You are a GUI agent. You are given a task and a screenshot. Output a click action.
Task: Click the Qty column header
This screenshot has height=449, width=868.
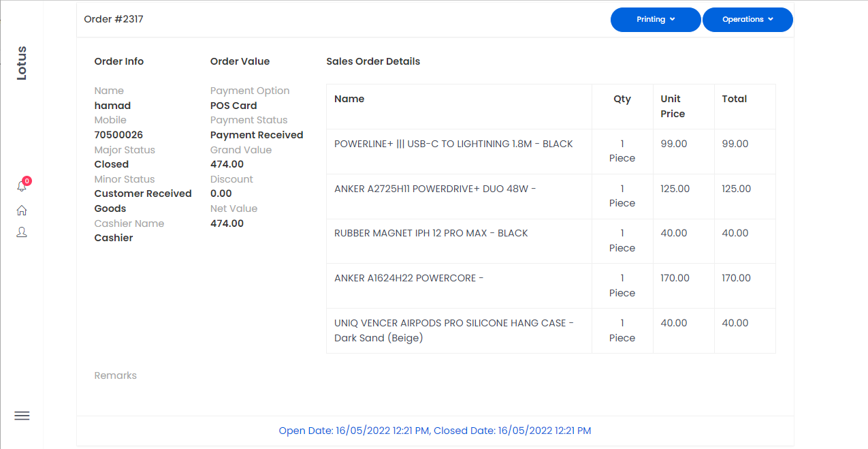pos(622,99)
